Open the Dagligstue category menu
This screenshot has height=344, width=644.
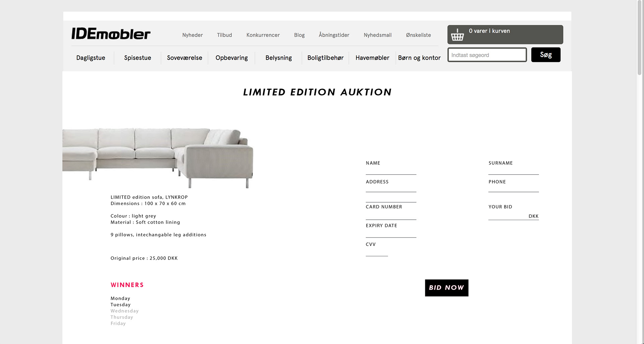pyautogui.click(x=91, y=58)
